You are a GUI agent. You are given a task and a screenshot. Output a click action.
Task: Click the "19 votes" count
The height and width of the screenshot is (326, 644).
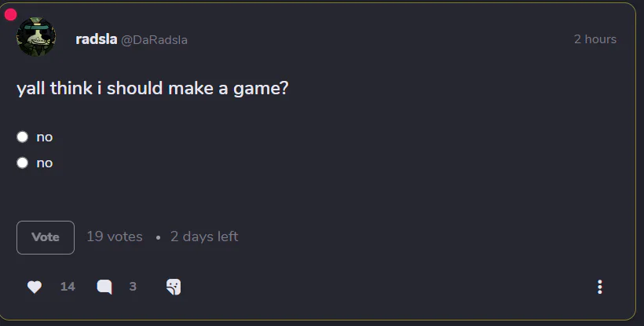click(x=115, y=236)
